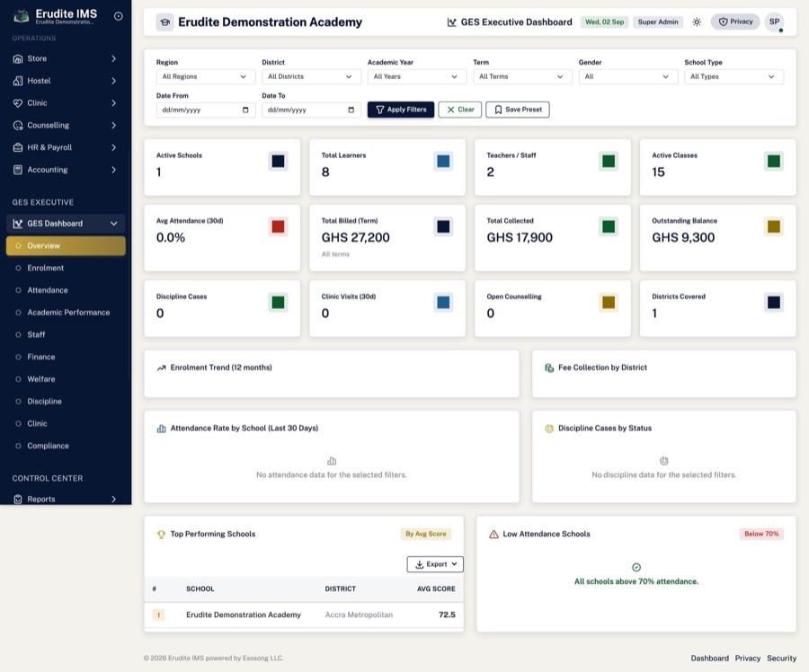Click the GES Dashboard chart icon in sidebar
This screenshot has height=672, width=809.
(18, 224)
